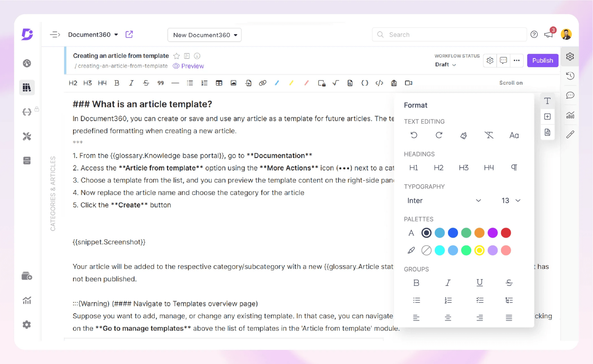This screenshot has height=364, width=593.
Task: Insert a table from the toolbar
Action: click(x=219, y=83)
